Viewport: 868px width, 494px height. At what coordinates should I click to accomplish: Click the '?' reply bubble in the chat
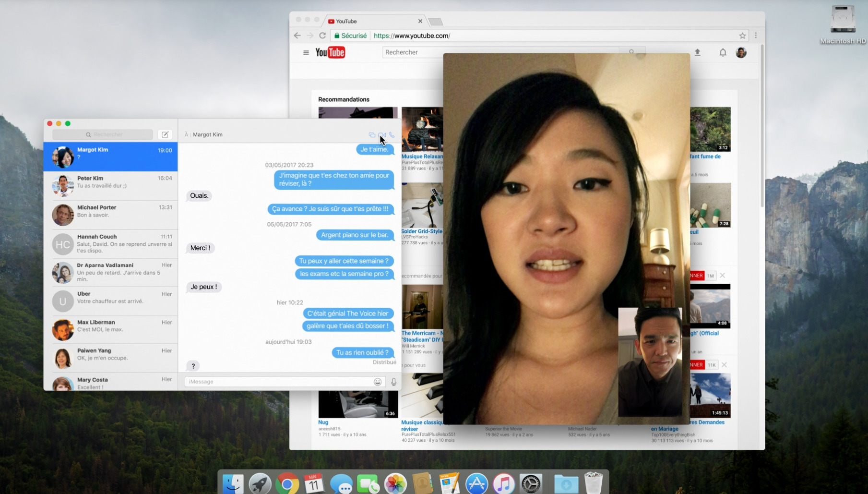[193, 366]
